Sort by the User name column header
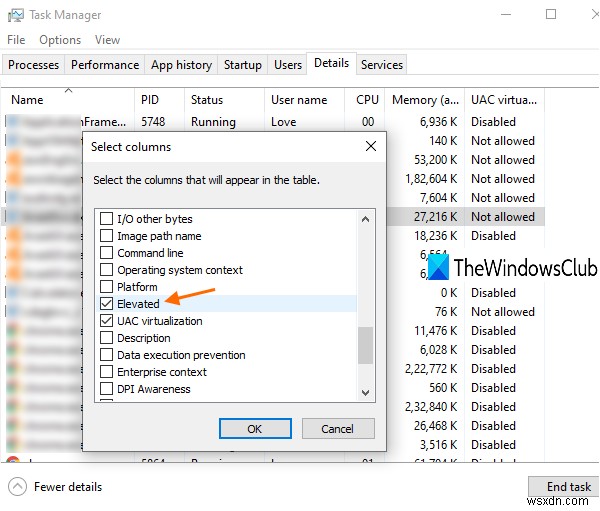600x511 pixels. pyautogui.click(x=305, y=100)
